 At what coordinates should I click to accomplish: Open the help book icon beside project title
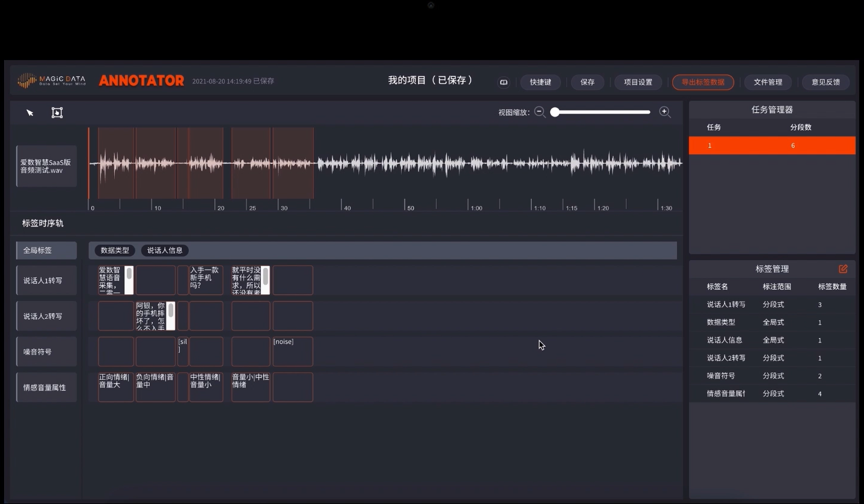(503, 82)
